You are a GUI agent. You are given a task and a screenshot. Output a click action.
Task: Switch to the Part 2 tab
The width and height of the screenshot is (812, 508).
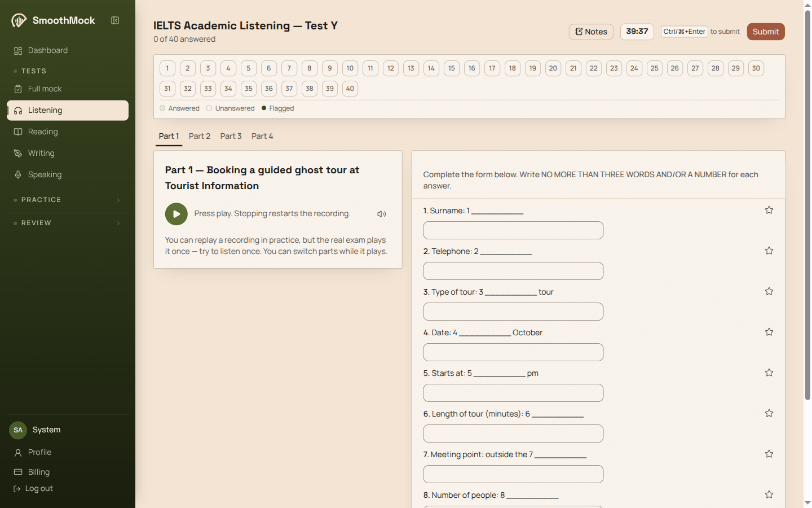point(200,137)
